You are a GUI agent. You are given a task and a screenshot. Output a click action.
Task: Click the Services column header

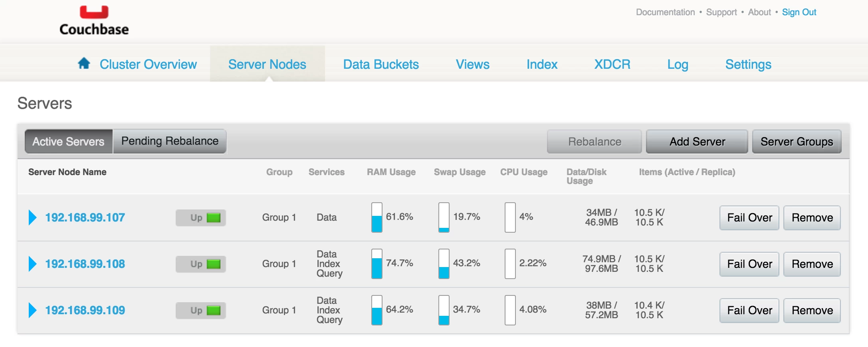pyautogui.click(x=327, y=172)
